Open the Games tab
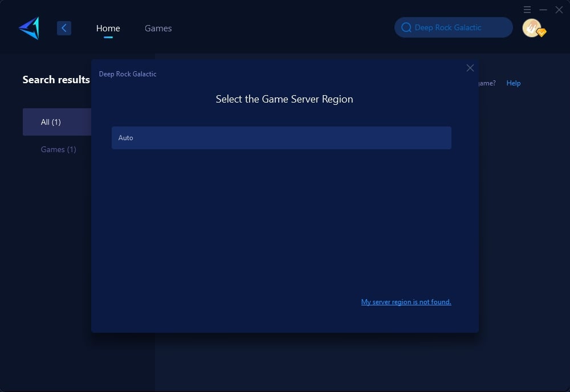This screenshot has height=392, width=570. point(158,28)
